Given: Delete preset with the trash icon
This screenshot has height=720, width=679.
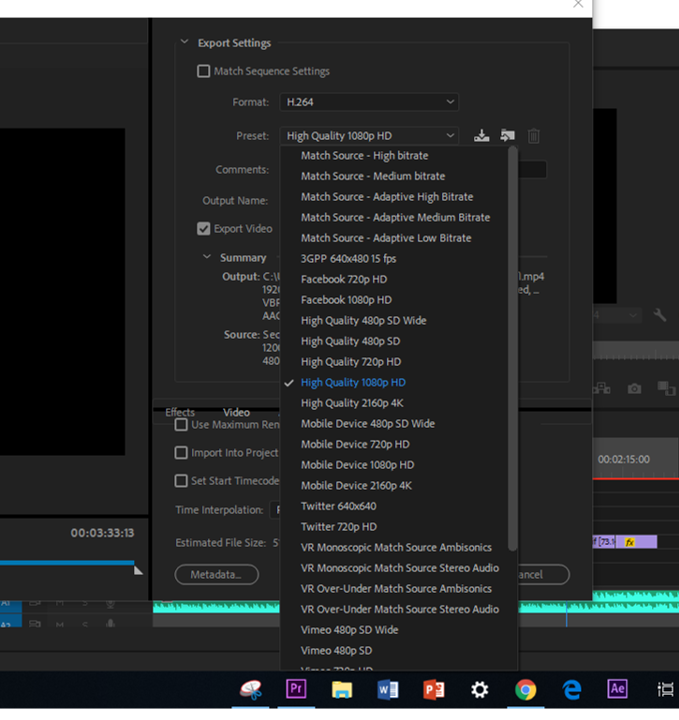Looking at the screenshot, I should [x=533, y=136].
